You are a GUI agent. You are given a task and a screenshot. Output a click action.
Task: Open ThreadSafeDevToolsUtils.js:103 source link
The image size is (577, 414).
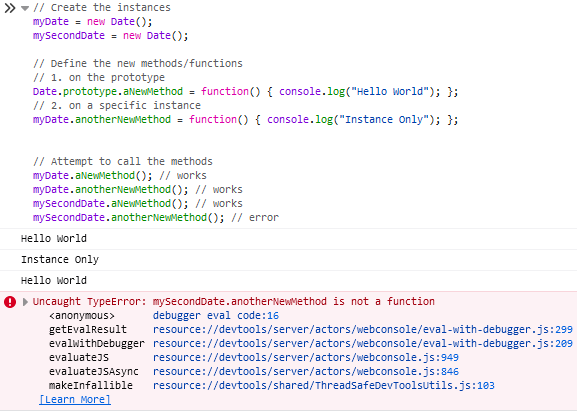tap(323, 385)
